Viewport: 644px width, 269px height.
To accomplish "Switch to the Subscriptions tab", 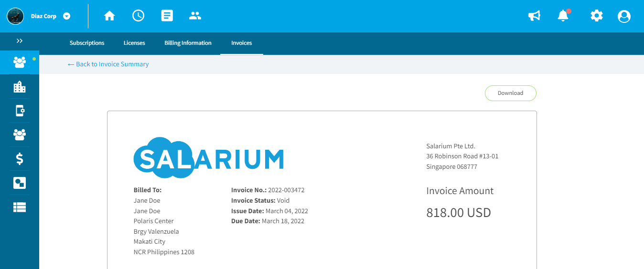I will pos(87,43).
